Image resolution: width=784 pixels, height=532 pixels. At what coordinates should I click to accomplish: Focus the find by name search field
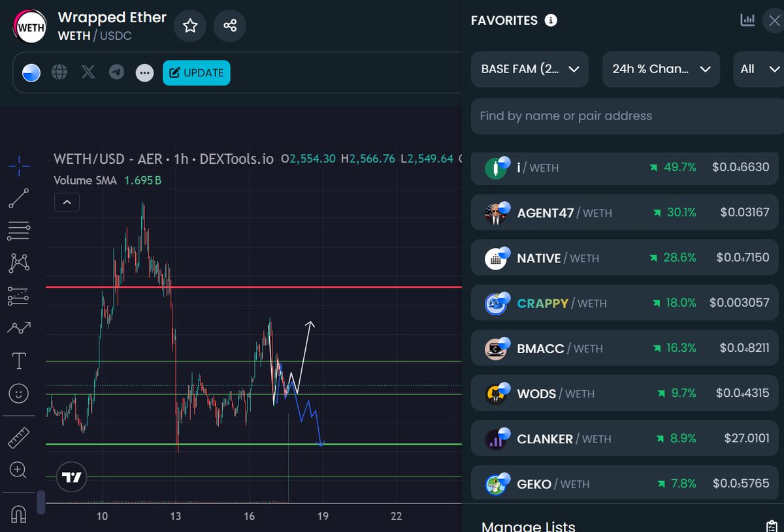click(x=627, y=116)
